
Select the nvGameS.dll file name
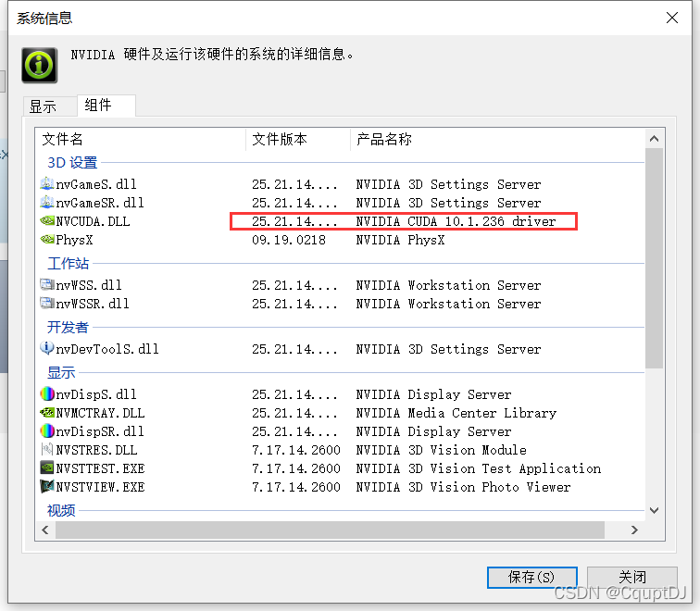pos(96,184)
